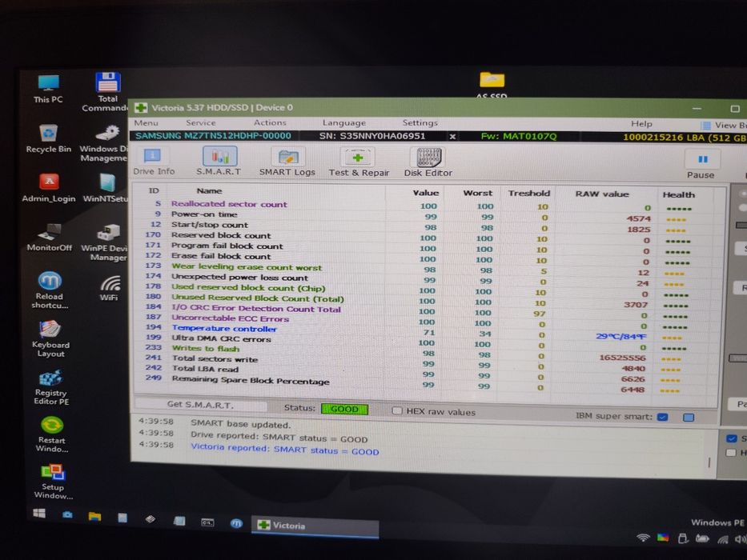Open This PC desktop icon
Image resolution: width=747 pixels, height=560 pixels.
click(48, 90)
